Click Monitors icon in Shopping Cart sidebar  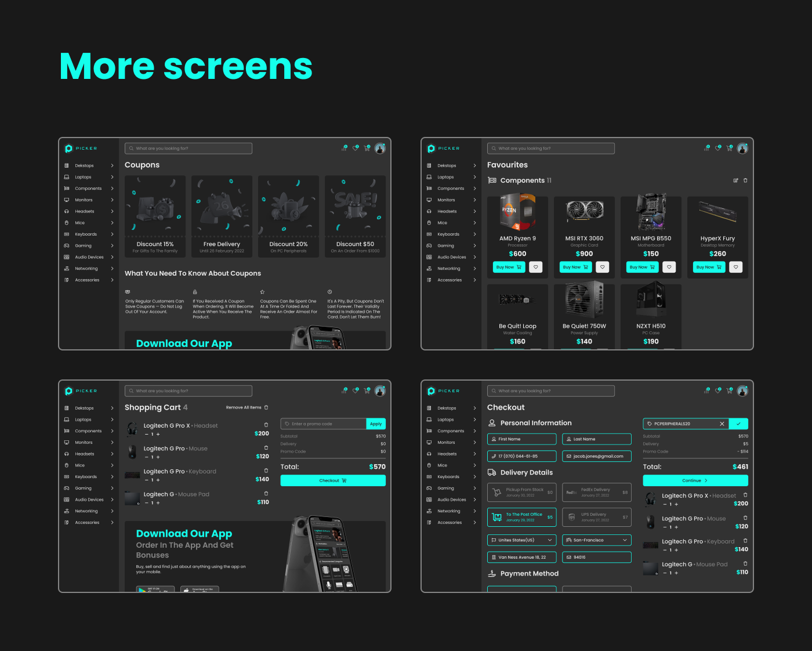tap(67, 442)
